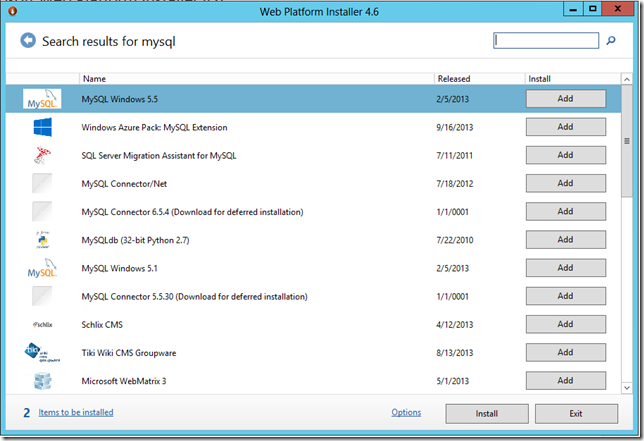The width and height of the screenshot is (644, 441).
Task: Click the Windows Azure Pack logo icon
Action: tap(42, 127)
